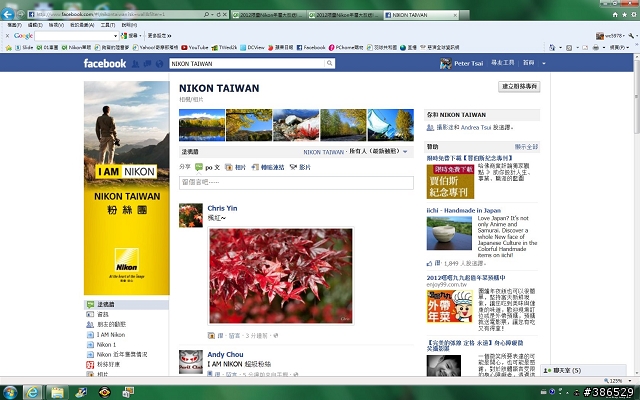
Task: Open the DCView bookmark in the favorites bar
Action: click(252, 47)
